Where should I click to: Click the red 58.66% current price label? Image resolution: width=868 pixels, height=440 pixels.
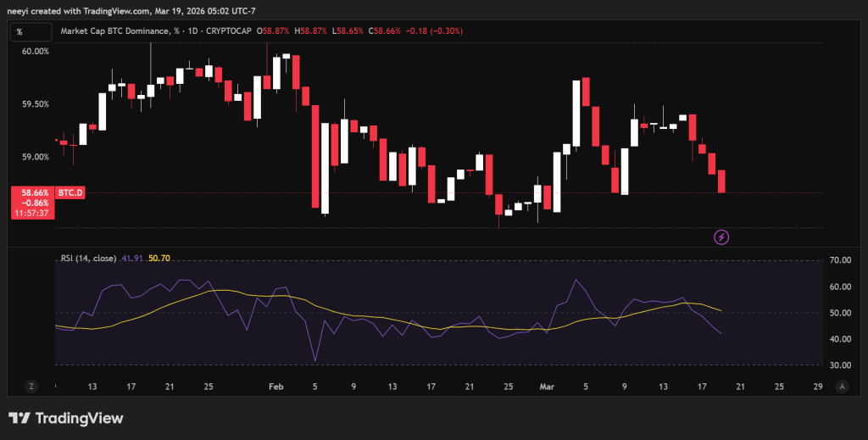(32, 193)
